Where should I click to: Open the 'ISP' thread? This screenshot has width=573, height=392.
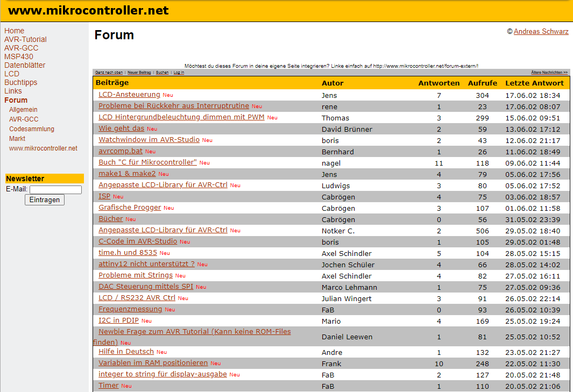coord(104,197)
